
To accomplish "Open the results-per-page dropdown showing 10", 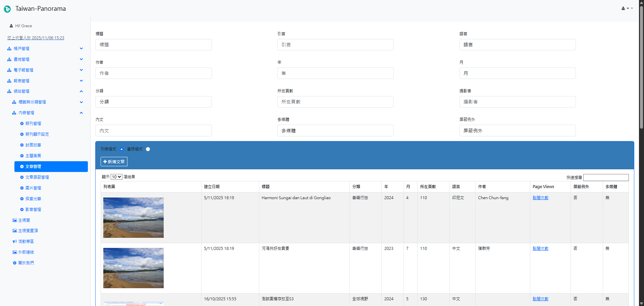I will coord(116,177).
